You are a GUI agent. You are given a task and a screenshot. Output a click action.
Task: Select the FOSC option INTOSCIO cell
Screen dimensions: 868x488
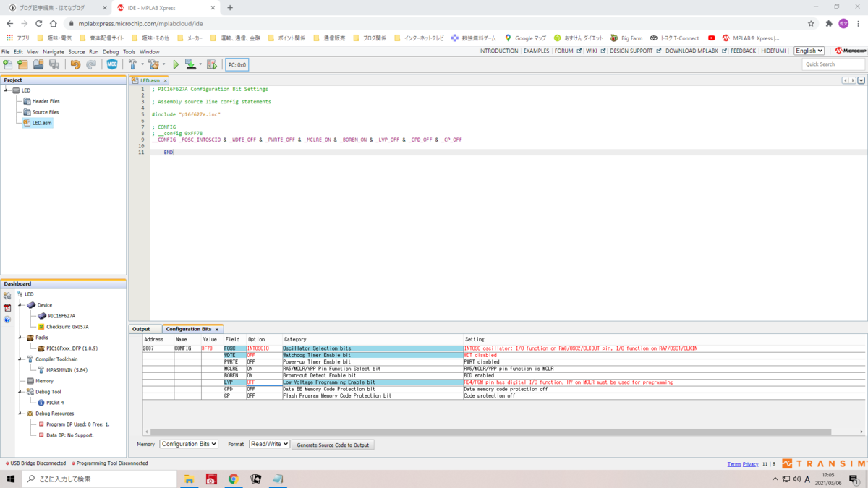click(264, 348)
